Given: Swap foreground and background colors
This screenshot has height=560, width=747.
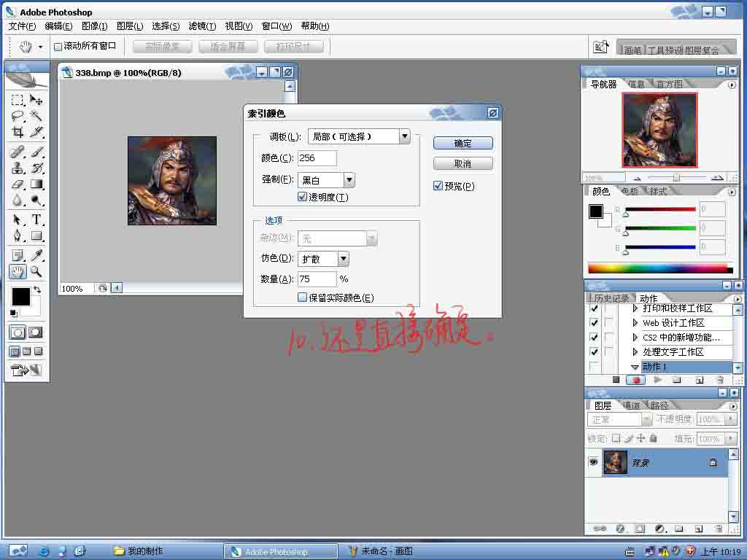Looking at the screenshot, I should pos(37,289).
